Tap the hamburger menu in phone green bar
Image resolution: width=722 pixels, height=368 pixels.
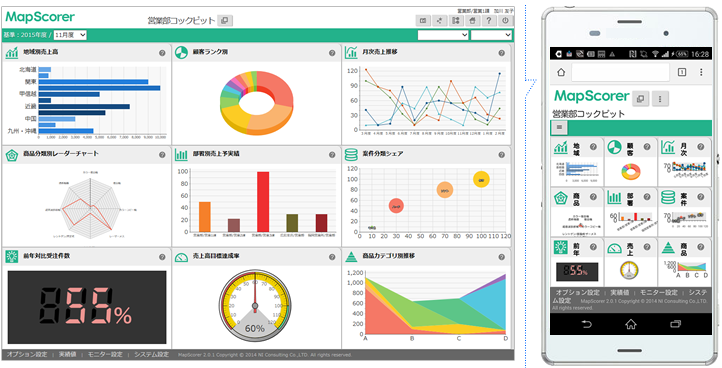[x=559, y=127]
